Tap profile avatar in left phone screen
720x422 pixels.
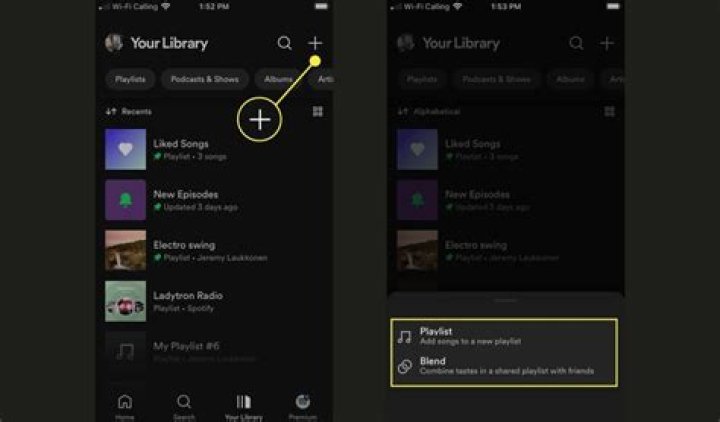(114, 43)
